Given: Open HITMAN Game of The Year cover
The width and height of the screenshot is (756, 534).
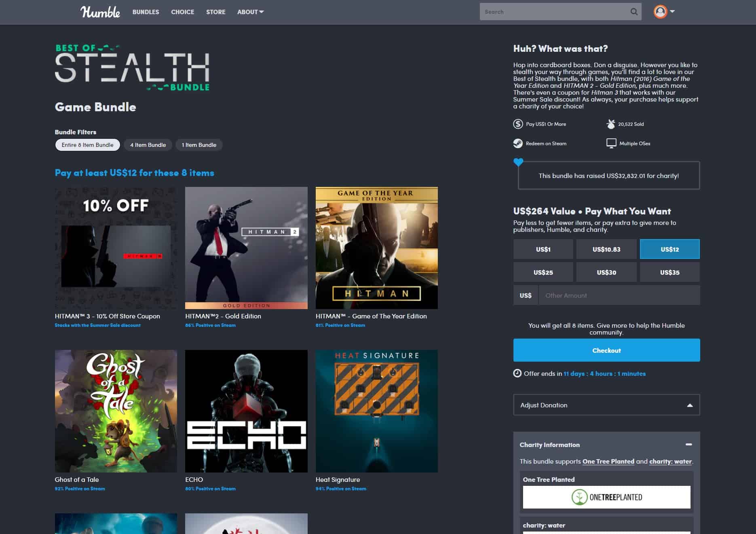Looking at the screenshot, I should (x=376, y=248).
